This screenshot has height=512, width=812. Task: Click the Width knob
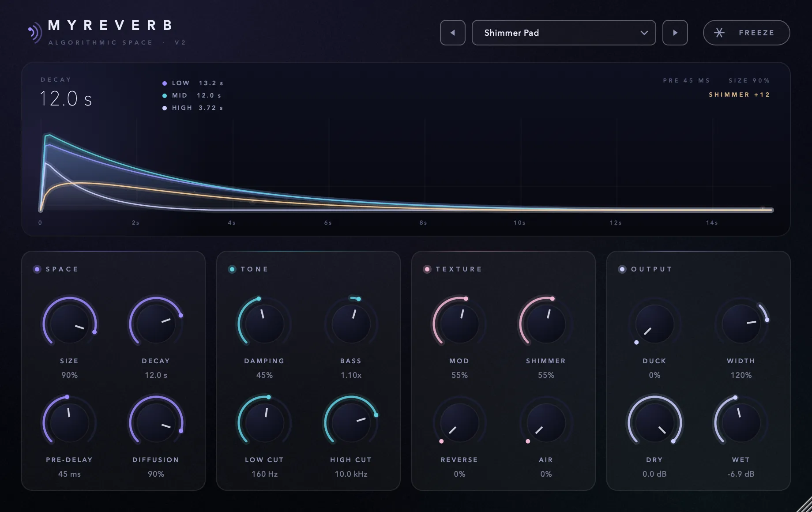pyautogui.click(x=741, y=324)
